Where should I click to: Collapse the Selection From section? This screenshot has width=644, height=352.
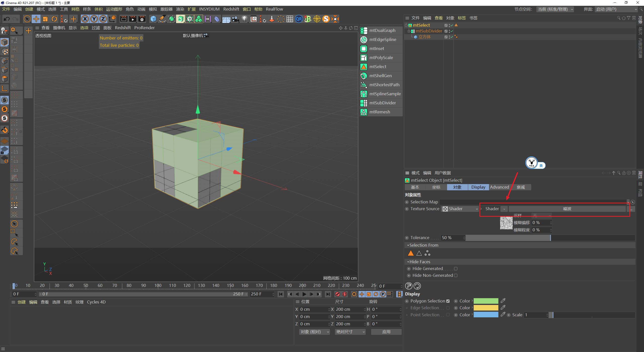(408, 245)
